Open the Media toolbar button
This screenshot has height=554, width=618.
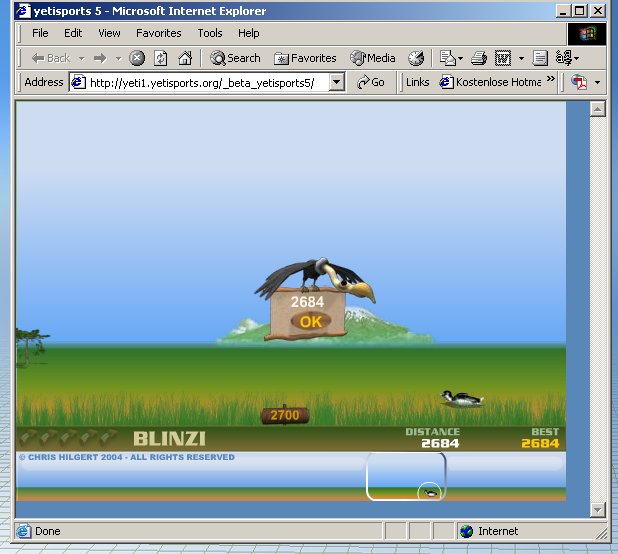372,58
